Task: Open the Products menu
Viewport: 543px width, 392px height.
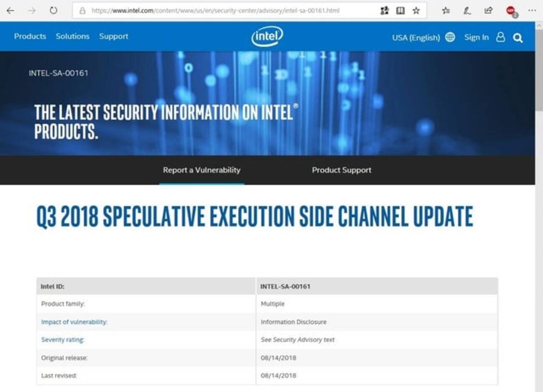Action: coord(30,36)
